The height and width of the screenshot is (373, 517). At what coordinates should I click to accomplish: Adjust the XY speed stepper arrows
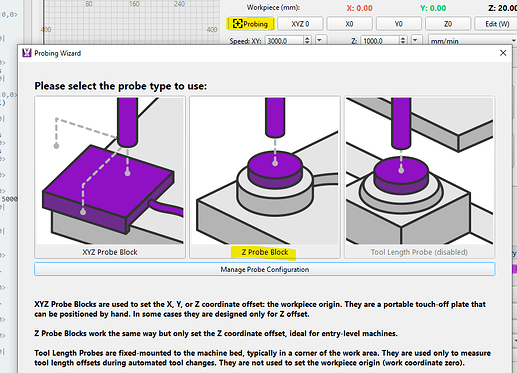(x=307, y=41)
